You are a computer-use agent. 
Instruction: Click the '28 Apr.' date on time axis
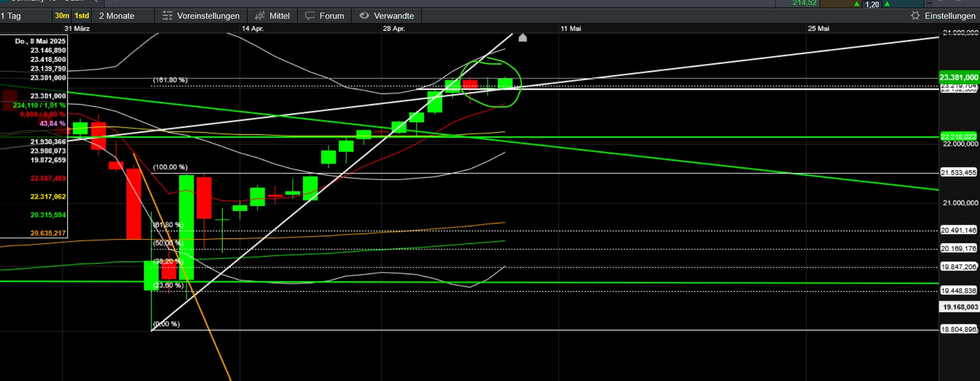click(x=394, y=29)
